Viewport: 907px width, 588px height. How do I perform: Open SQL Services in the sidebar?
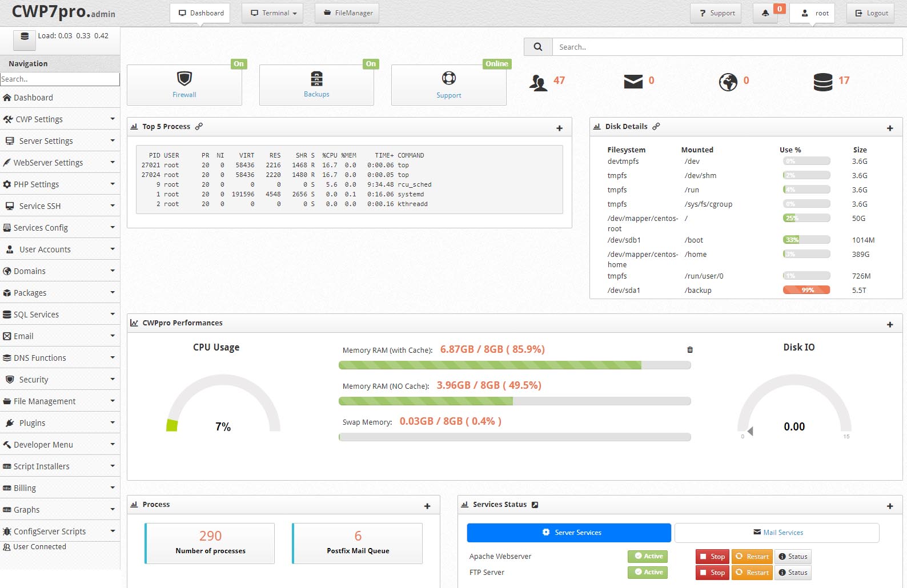coord(60,315)
